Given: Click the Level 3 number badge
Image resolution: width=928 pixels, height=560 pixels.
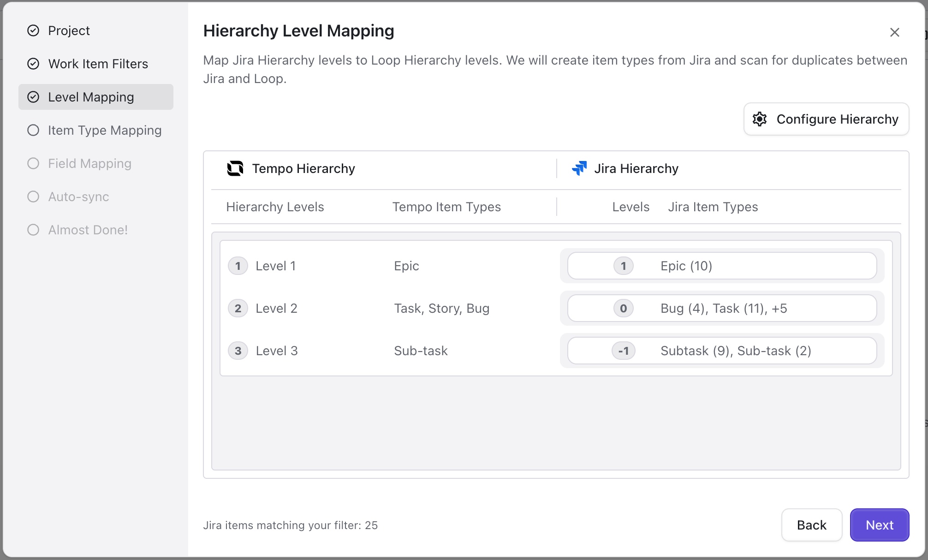Looking at the screenshot, I should point(238,351).
